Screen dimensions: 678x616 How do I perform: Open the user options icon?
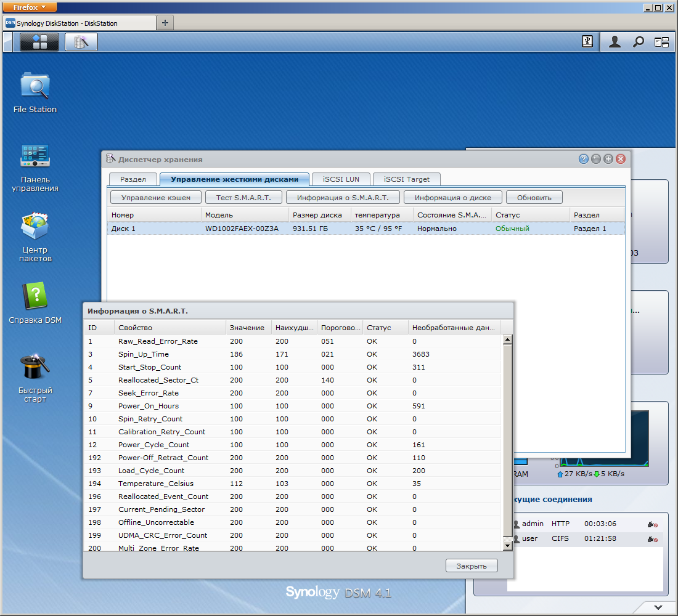(x=615, y=42)
